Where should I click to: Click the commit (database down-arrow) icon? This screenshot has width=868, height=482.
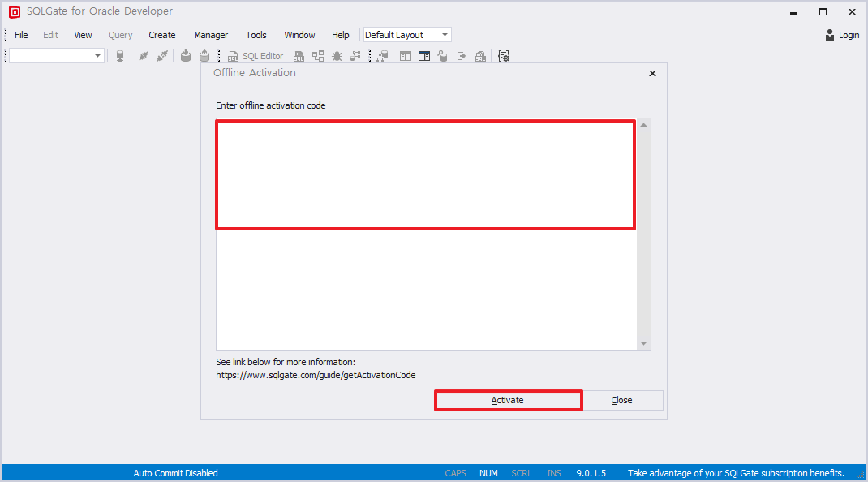(x=186, y=56)
